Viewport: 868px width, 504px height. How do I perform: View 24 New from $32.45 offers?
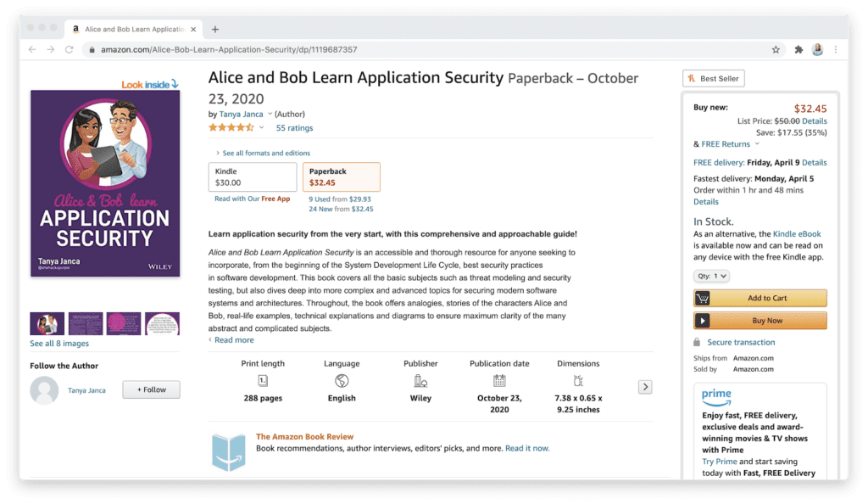pos(341,210)
